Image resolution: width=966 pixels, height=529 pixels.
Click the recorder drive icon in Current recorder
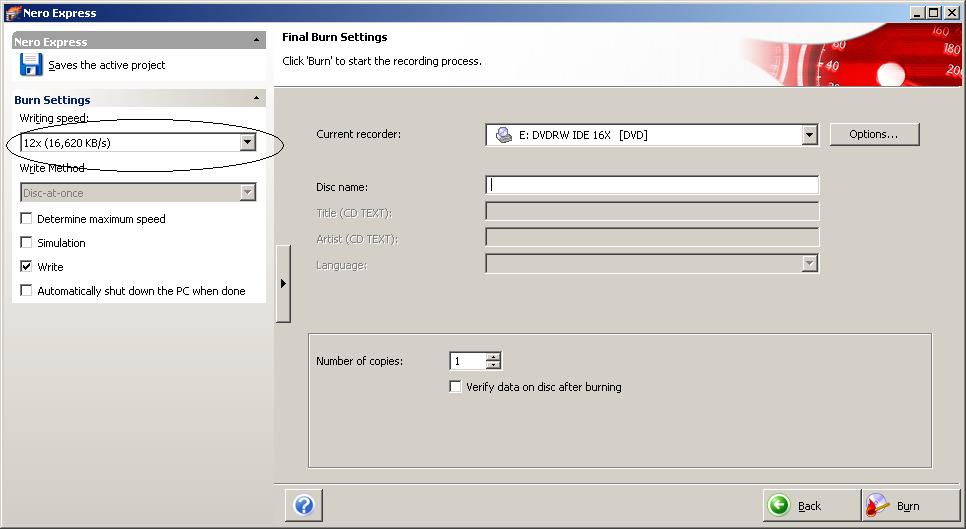[504, 134]
